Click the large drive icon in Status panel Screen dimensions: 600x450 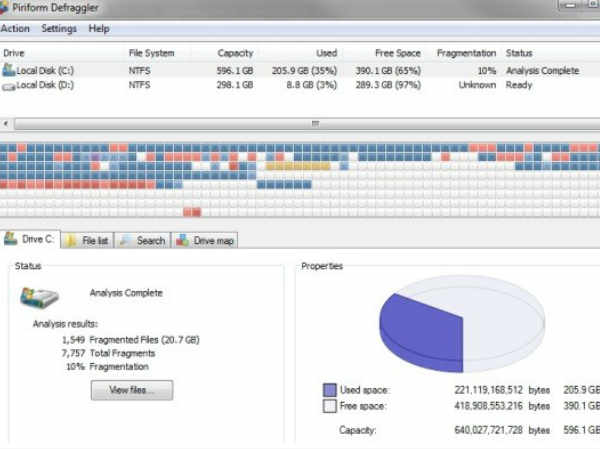(x=39, y=298)
